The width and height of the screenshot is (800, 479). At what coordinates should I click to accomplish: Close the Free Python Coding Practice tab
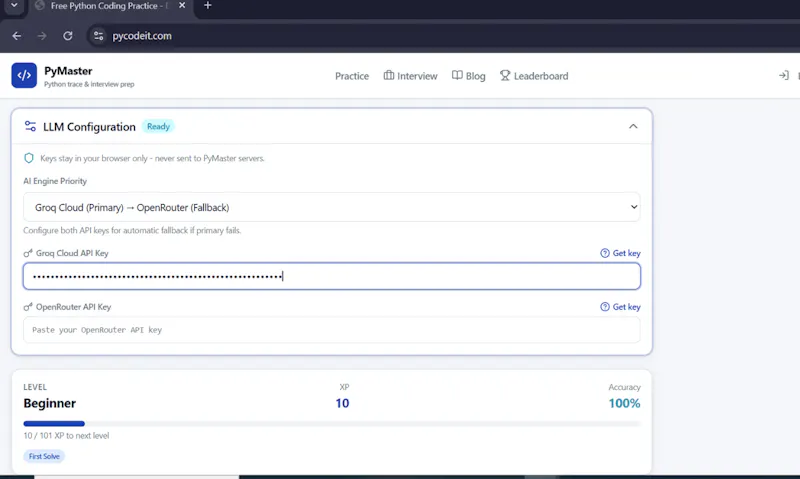[182, 6]
